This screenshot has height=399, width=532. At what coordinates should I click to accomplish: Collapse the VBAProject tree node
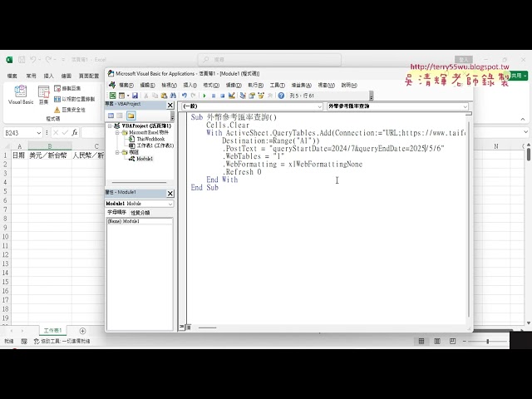tap(110, 126)
